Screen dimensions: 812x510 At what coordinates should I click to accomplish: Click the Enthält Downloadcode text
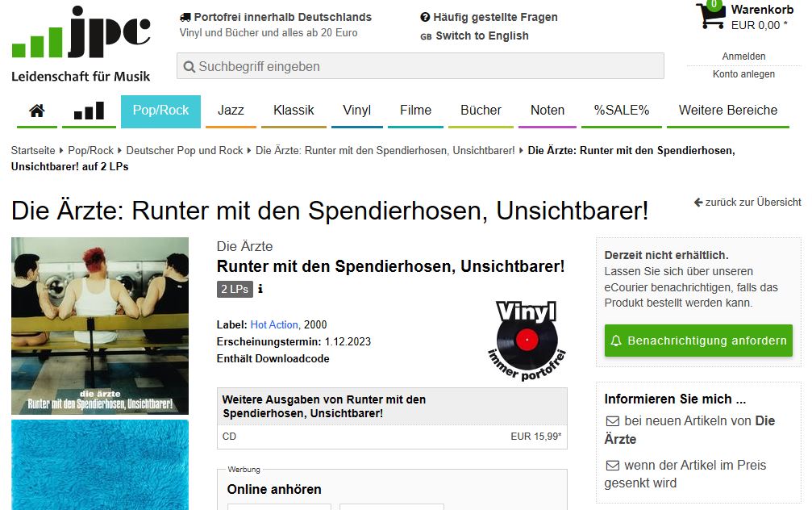click(273, 358)
